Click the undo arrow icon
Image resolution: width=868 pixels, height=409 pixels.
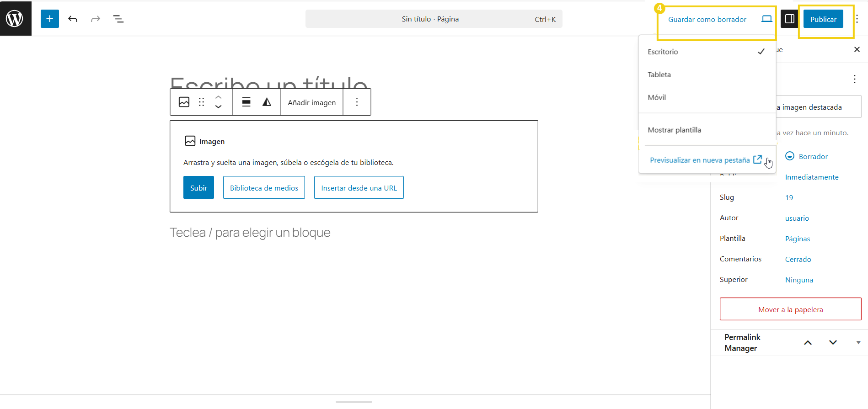point(73,19)
